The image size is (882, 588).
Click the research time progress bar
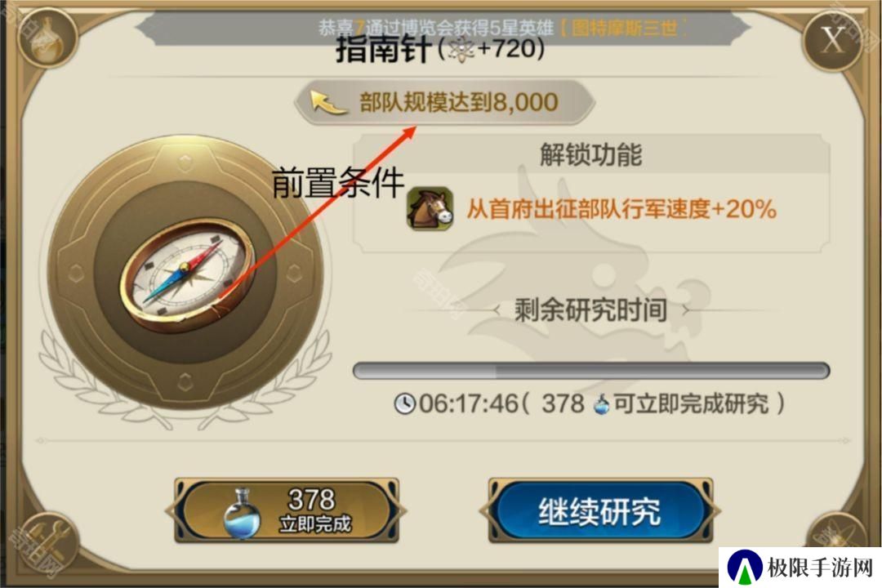[591, 371]
